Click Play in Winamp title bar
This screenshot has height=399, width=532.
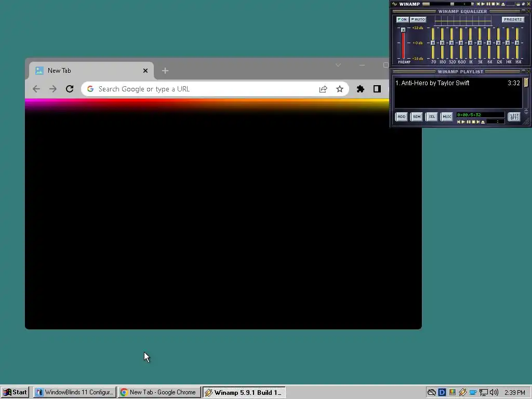pos(483,4)
